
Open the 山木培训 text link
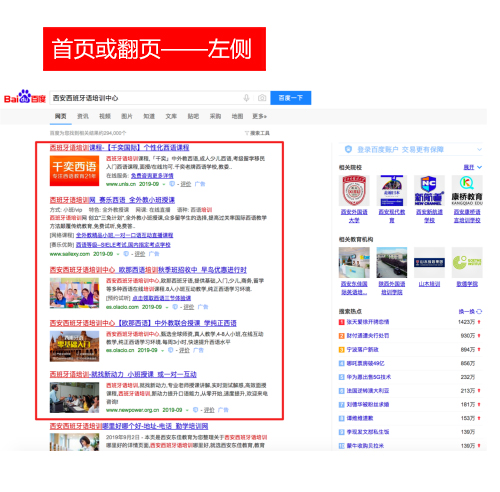pyautogui.click(x=429, y=284)
